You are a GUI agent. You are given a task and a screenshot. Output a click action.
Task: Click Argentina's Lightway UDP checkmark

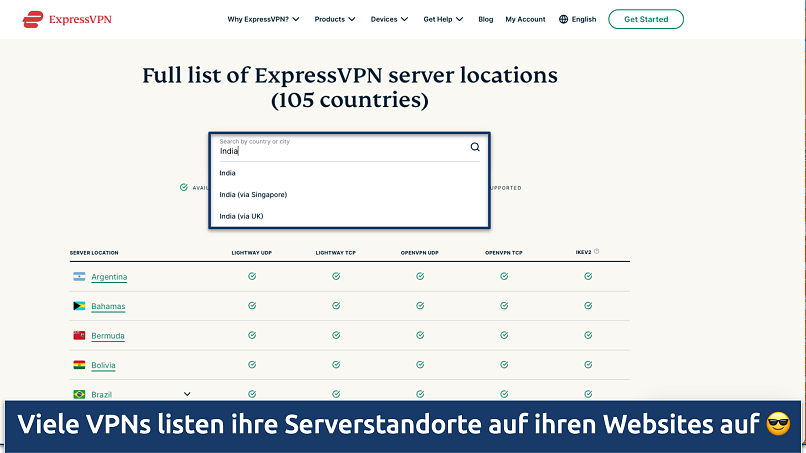click(252, 276)
